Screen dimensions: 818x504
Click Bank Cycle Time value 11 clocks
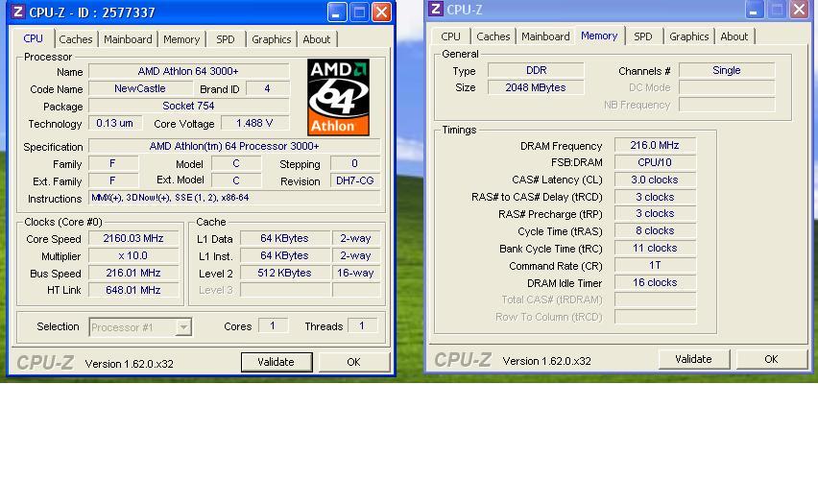(x=655, y=248)
